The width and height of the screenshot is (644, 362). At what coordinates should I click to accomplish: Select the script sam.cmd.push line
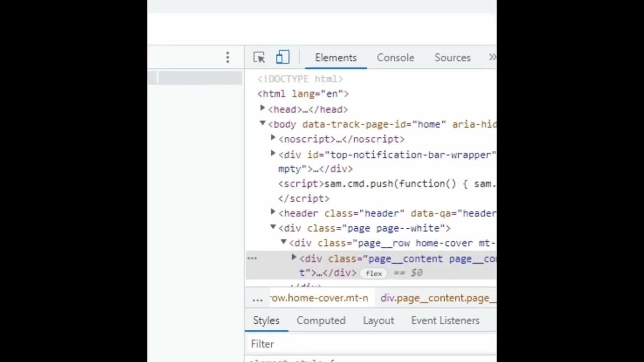point(387,184)
